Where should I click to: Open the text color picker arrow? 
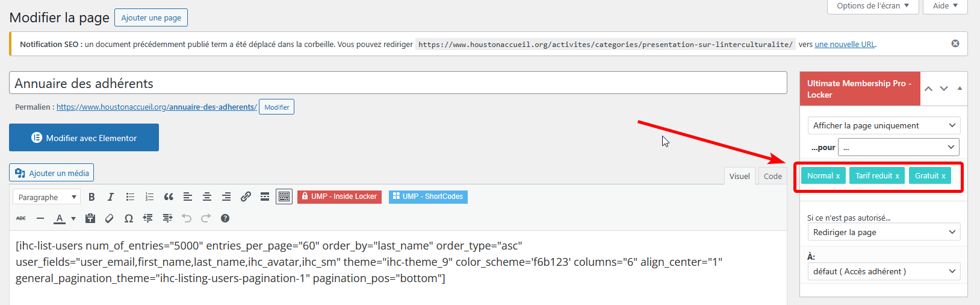click(73, 218)
